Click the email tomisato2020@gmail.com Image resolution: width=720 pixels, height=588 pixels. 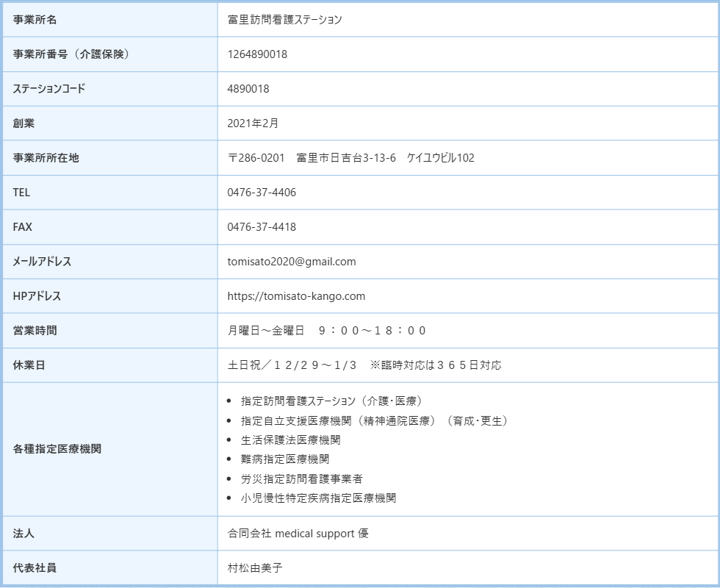[292, 262]
